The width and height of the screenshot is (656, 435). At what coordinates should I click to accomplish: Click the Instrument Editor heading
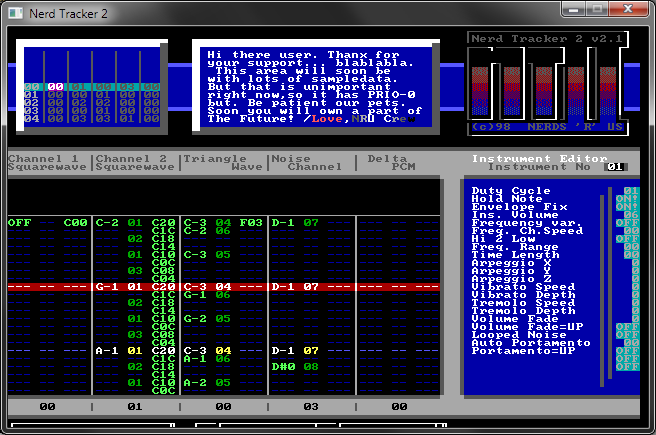tap(540, 159)
